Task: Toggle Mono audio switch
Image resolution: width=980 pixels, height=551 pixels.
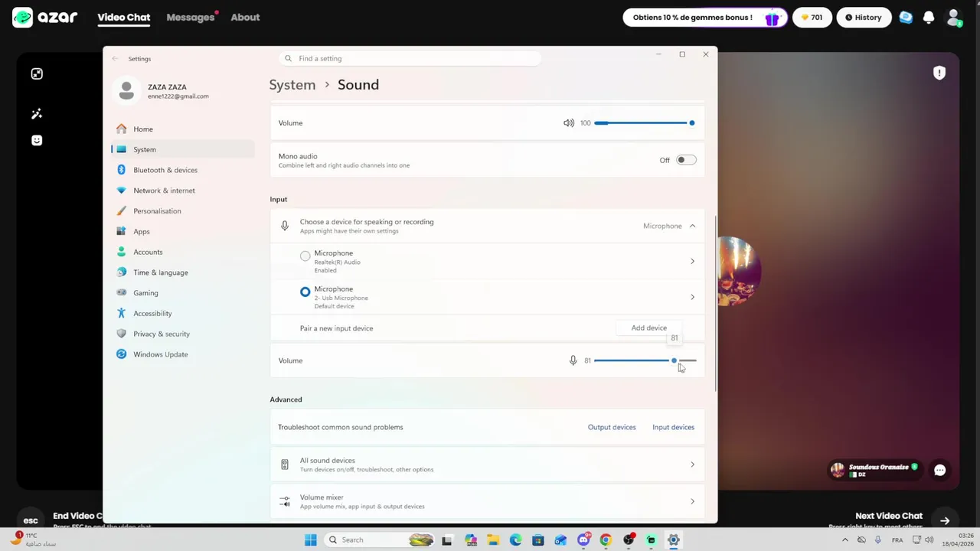Action: click(x=686, y=160)
